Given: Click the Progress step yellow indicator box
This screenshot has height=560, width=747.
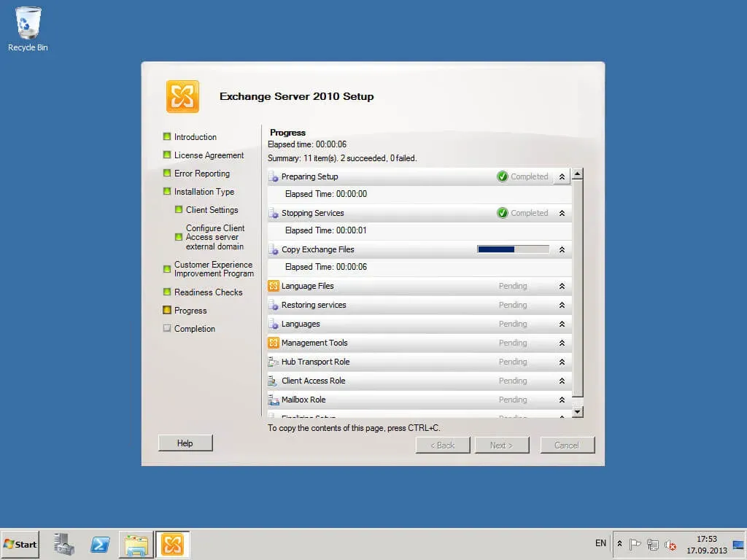Looking at the screenshot, I should click(x=167, y=310).
